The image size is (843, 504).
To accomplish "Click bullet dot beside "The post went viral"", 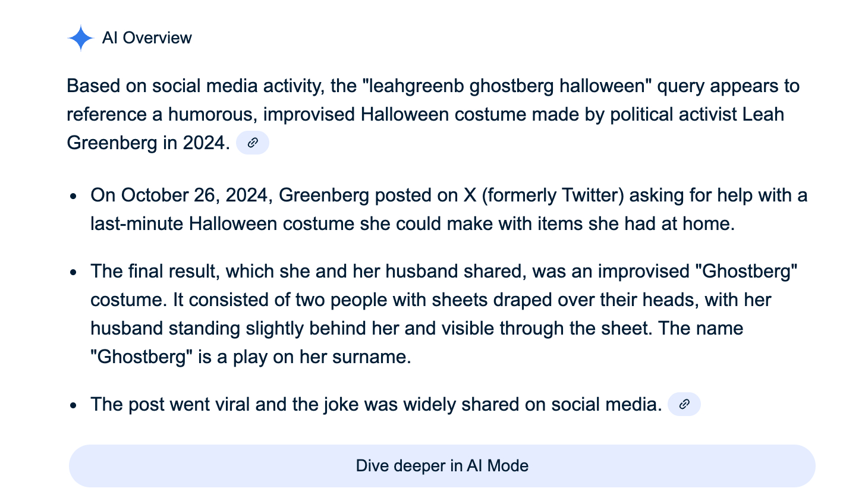I will click(73, 405).
